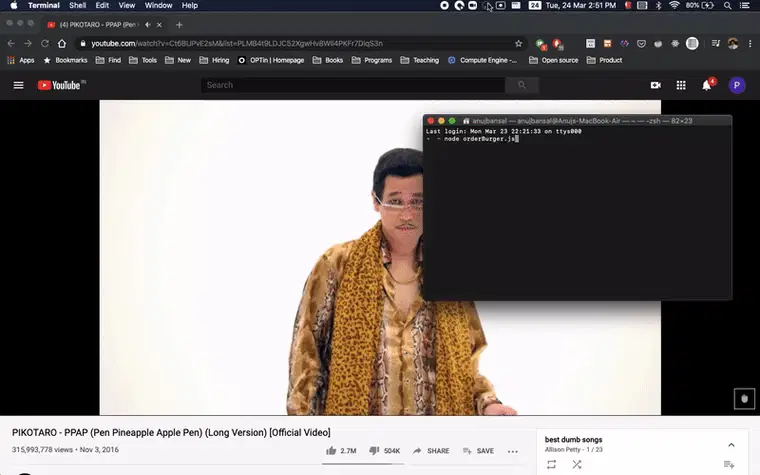Bookmark this page with the star
The image size is (760, 475).
[x=519, y=44]
